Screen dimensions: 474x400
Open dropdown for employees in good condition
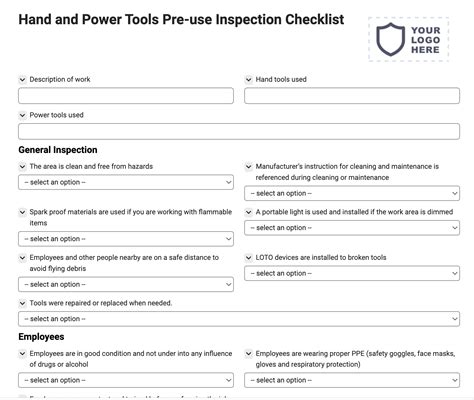(126, 380)
